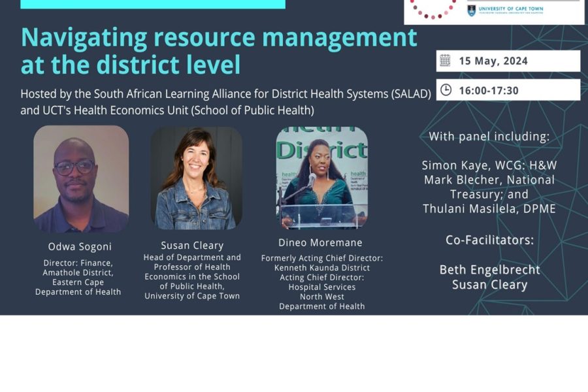Click the text 'Treasury; and'
This screenshot has width=588, height=392.
click(x=489, y=194)
